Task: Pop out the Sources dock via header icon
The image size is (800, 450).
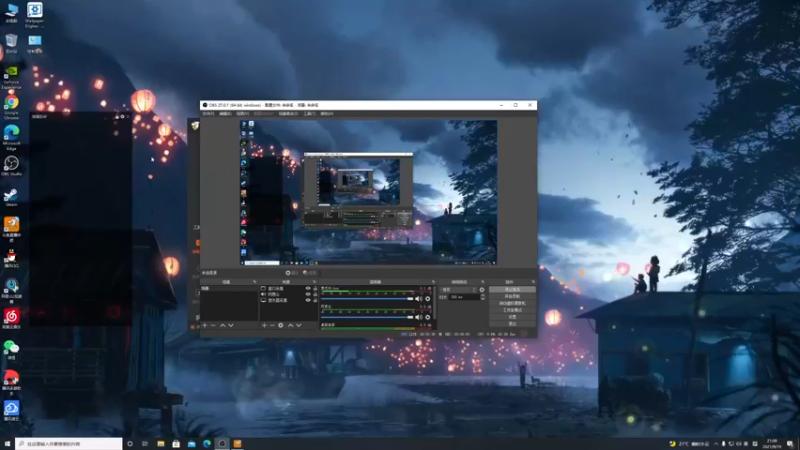Action: 314,282
